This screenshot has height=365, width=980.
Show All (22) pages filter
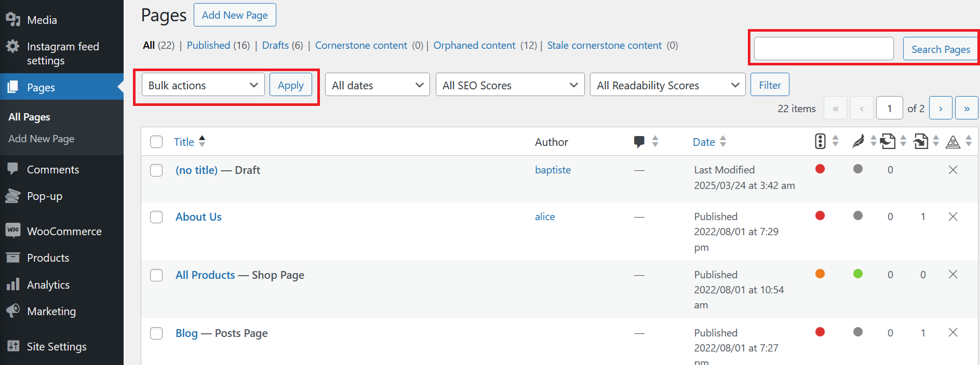tap(158, 45)
